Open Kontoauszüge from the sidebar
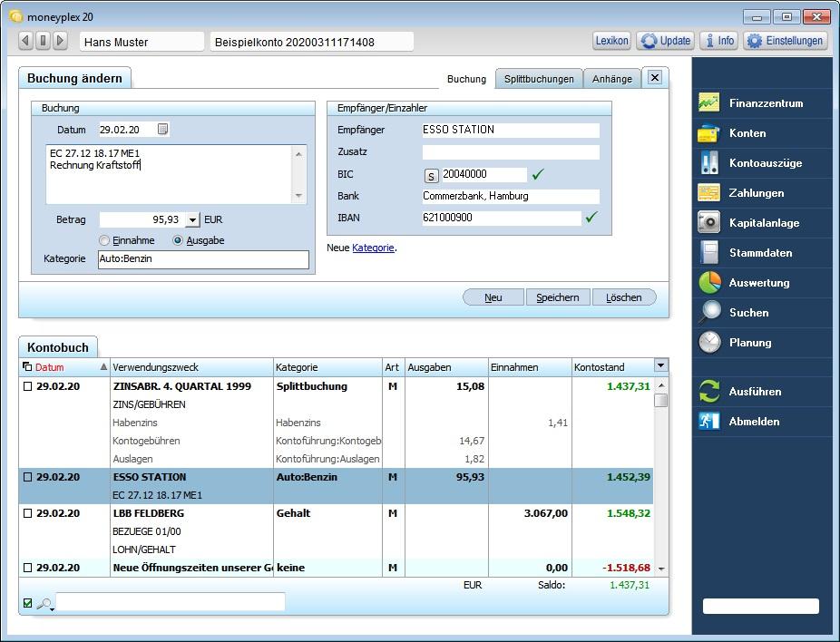 pos(749,163)
